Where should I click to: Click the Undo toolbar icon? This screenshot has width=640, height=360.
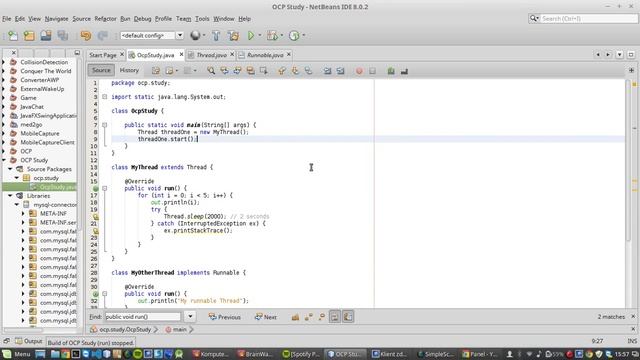coord(86,36)
